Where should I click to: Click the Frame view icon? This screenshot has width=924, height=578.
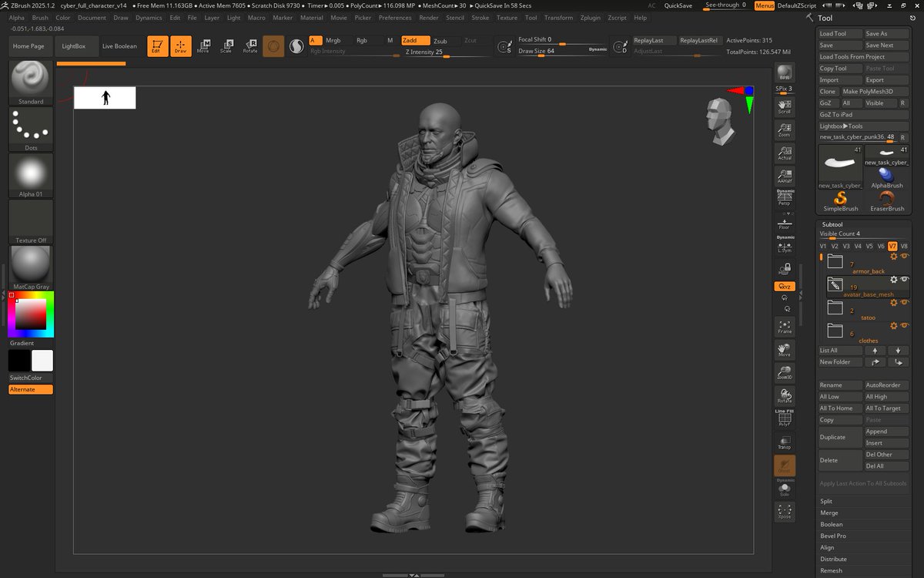coord(785,326)
